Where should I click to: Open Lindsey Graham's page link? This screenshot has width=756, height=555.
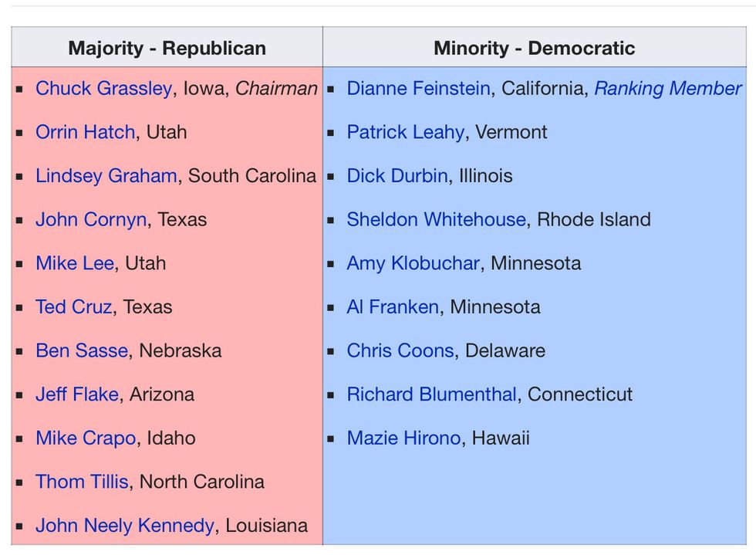point(106,176)
